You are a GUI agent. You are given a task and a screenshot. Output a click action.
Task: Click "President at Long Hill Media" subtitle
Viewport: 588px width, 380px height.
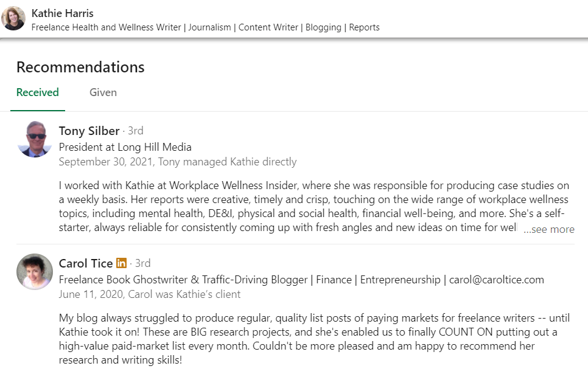125,147
